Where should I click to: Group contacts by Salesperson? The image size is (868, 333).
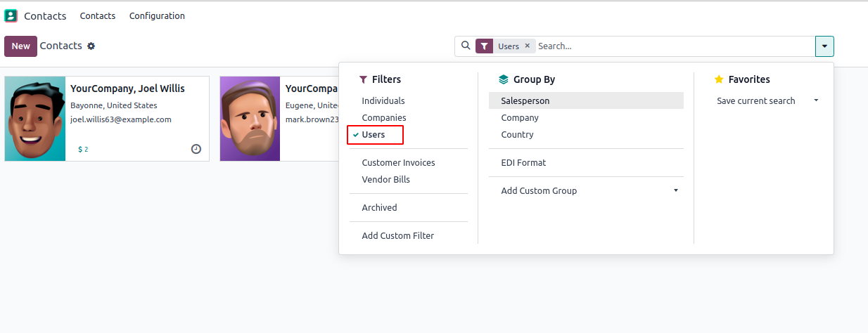pos(525,101)
